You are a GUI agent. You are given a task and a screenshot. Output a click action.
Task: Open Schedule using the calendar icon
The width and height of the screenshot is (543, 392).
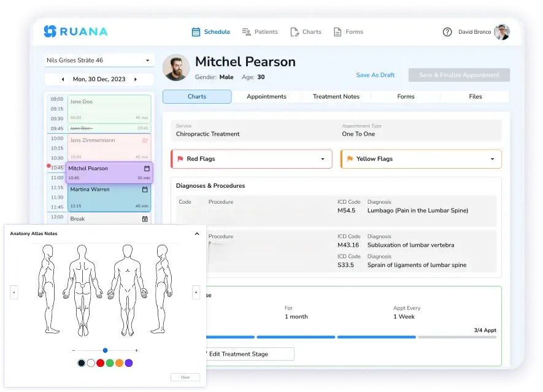coord(196,31)
